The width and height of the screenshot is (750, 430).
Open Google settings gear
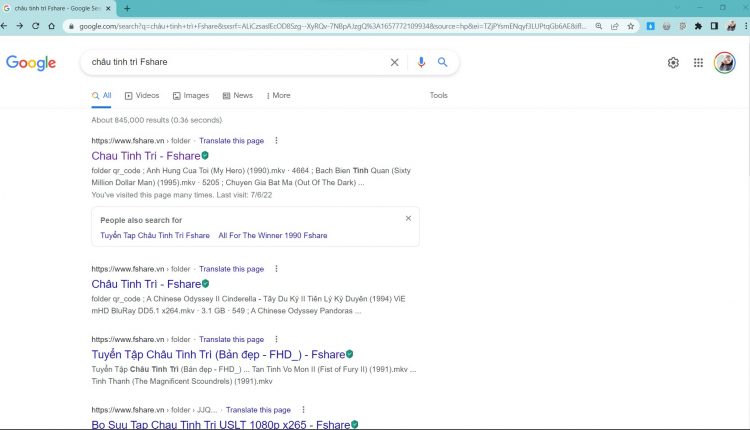pyautogui.click(x=673, y=63)
